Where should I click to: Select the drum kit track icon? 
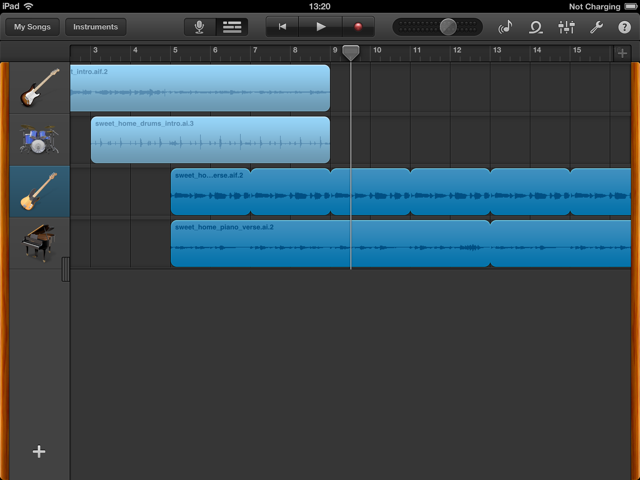(x=40, y=140)
